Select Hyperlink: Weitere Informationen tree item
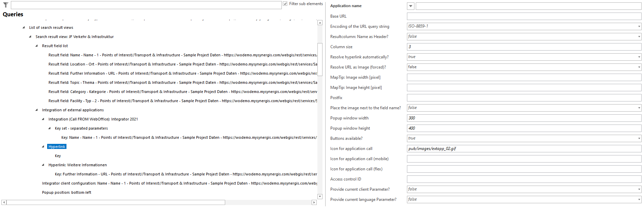This screenshot has width=644, height=208. tap(77, 165)
